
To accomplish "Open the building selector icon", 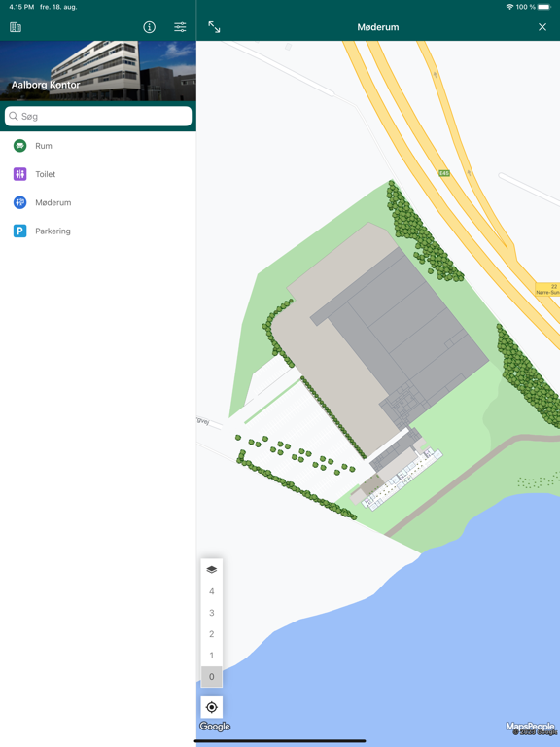I will click(x=16, y=27).
